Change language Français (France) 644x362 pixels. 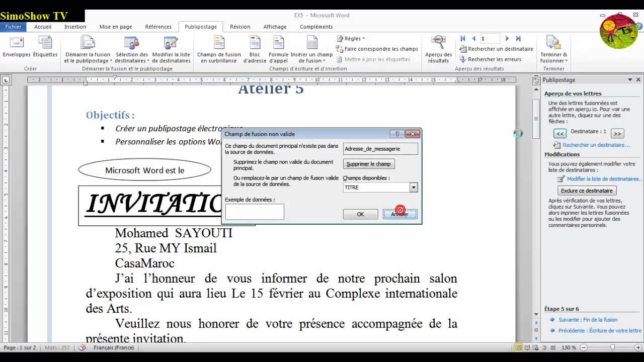tap(114, 347)
